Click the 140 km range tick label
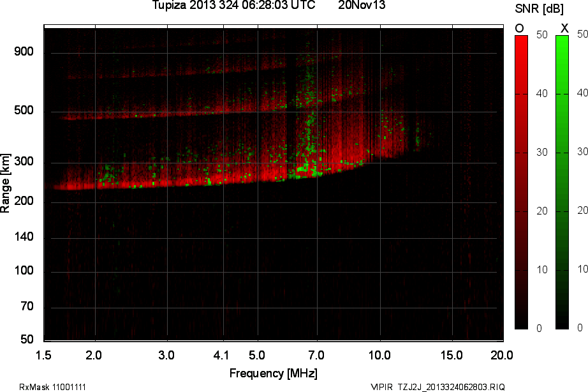Screen dimensions: 588x392 (23, 237)
